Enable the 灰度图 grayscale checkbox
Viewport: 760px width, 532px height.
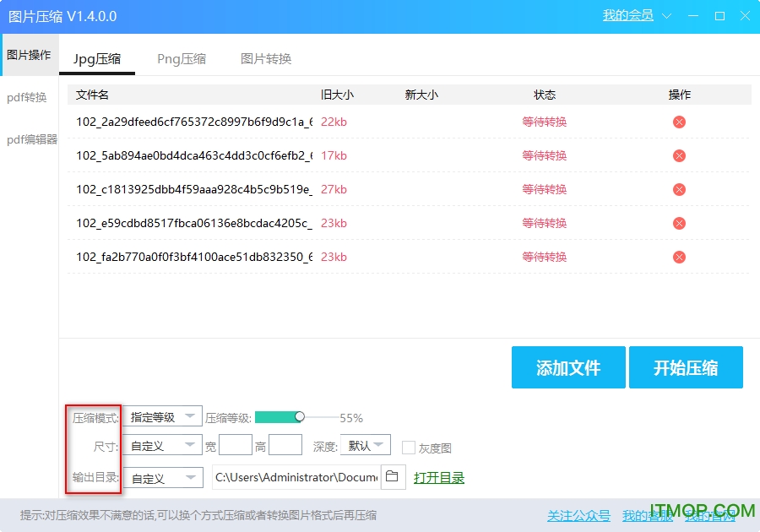[x=409, y=448]
